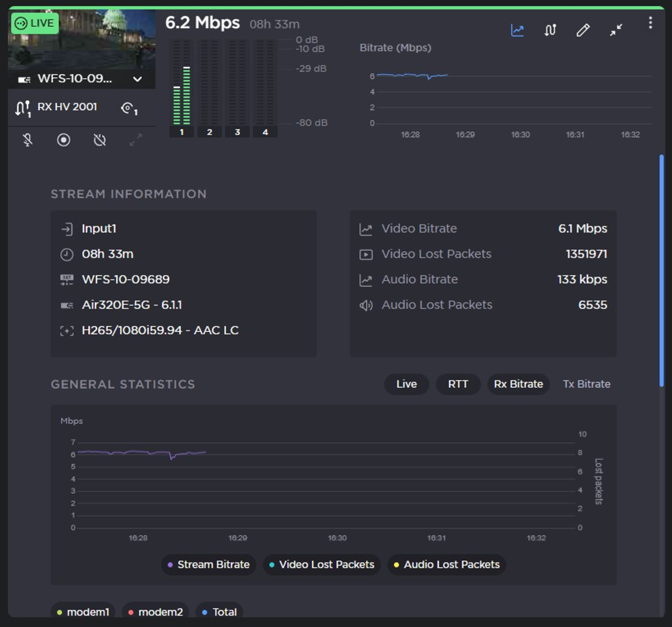Screen dimensions: 672x627
Task: Switch to the Tx Bitrate tab
Action: tap(586, 384)
